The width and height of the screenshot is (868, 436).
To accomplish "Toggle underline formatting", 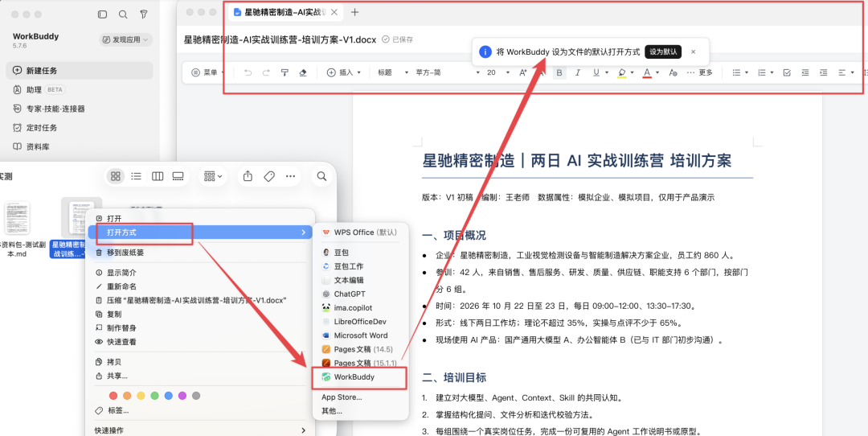I will click(x=596, y=72).
